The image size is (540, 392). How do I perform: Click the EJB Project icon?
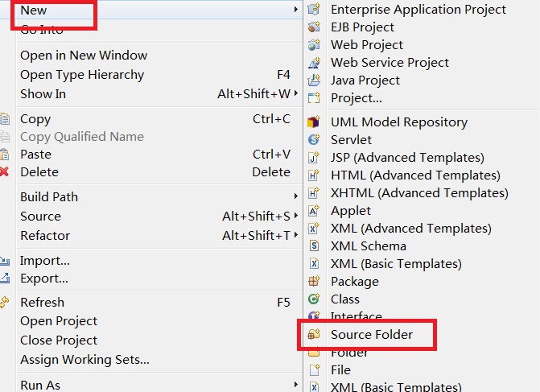pos(315,27)
